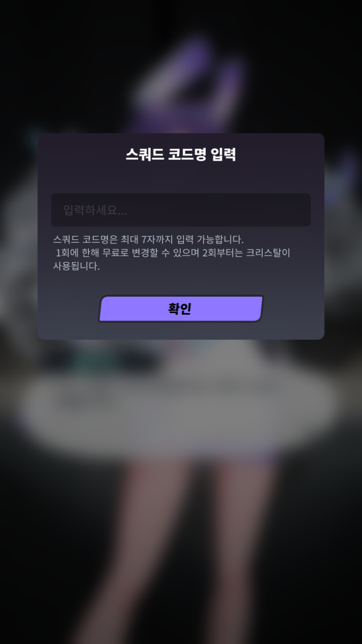The image size is (362, 644).
Task: Click the 스쿼드 코드명 입력 dialog title
Action: (181, 154)
